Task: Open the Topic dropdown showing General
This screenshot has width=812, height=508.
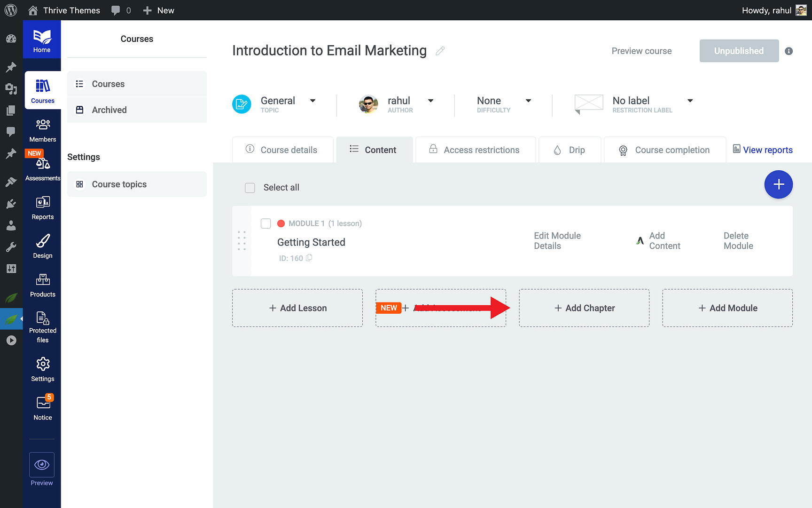Action: [312, 101]
